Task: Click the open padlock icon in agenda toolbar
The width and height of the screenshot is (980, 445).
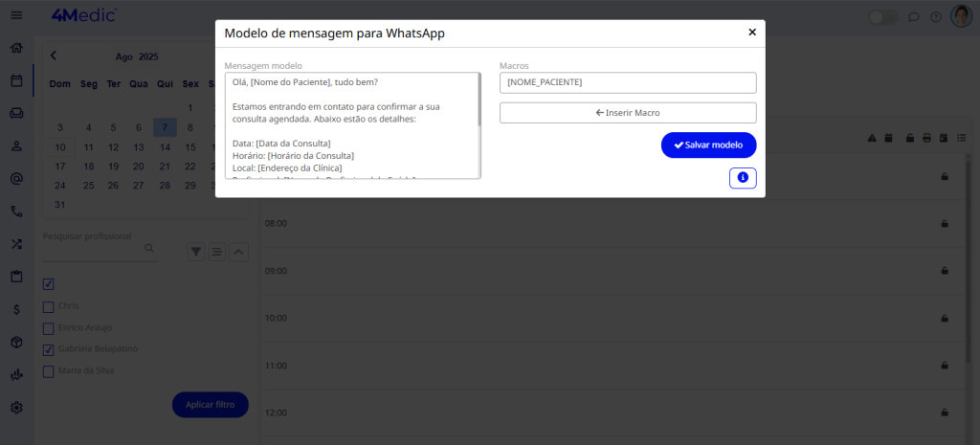Action: pyautogui.click(x=911, y=138)
